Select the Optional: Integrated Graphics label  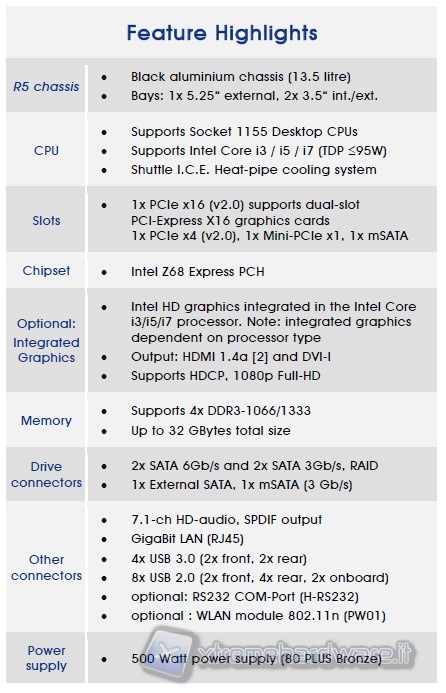click(x=46, y=340)
